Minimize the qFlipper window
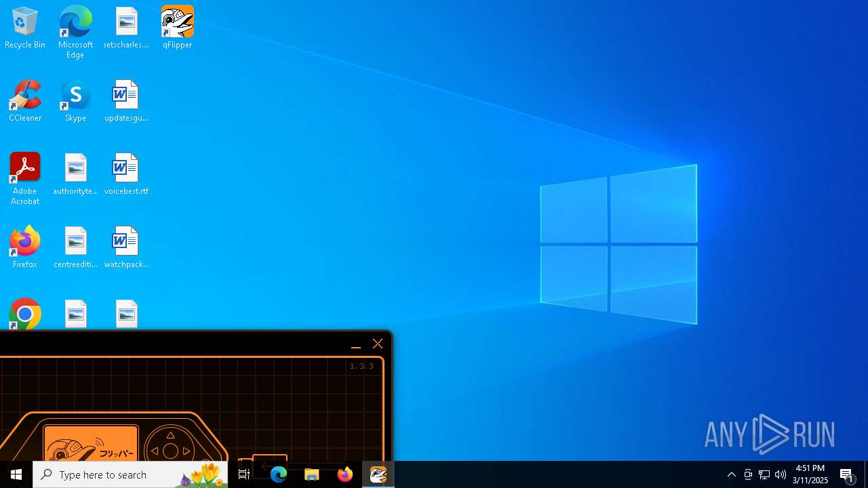 355,344
